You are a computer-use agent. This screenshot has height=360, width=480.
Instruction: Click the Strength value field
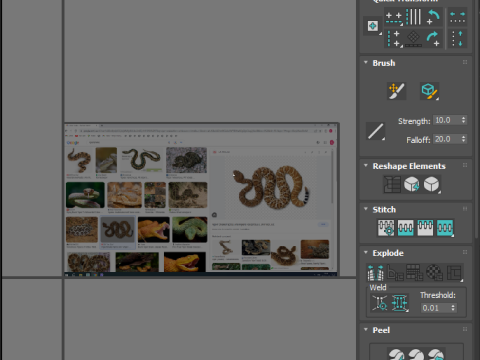pyautogui.click(x=447, y=120)
